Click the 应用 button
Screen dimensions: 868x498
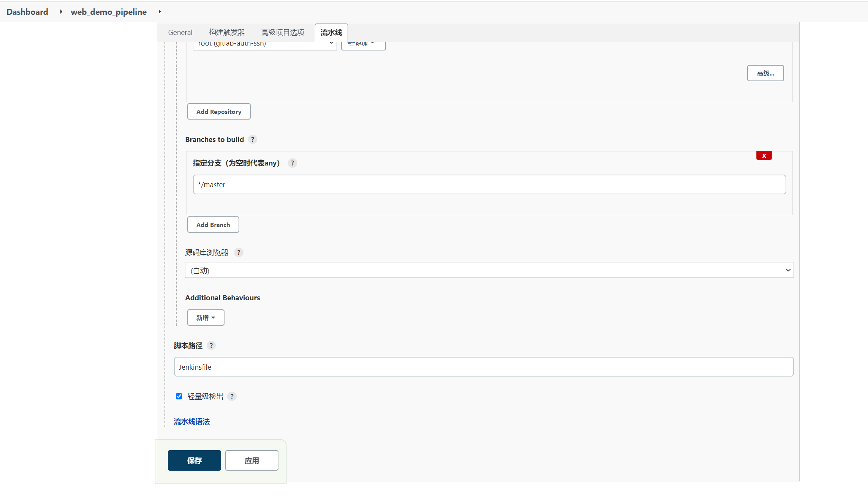click(x=252, y=460)
